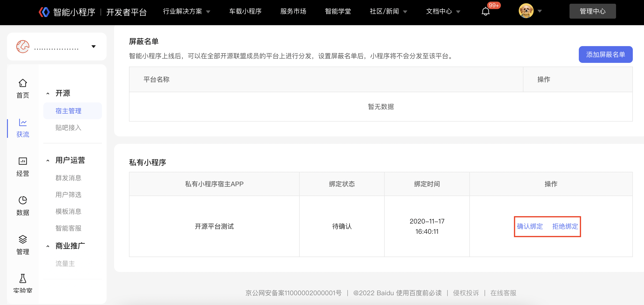Open the 侵权投诉 footer link
The image size is (644, 305).
pos(466,293)
